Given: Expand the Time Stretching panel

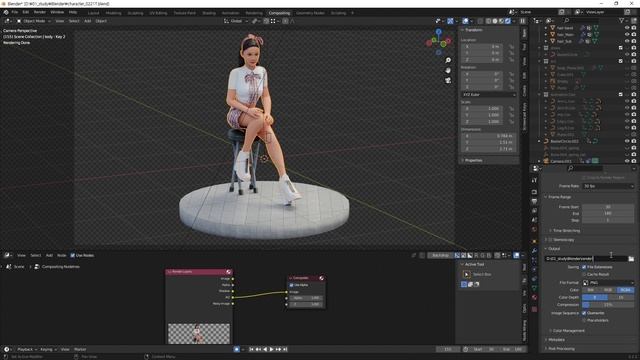Looking at the screenshot, I should tap(566, 231).
